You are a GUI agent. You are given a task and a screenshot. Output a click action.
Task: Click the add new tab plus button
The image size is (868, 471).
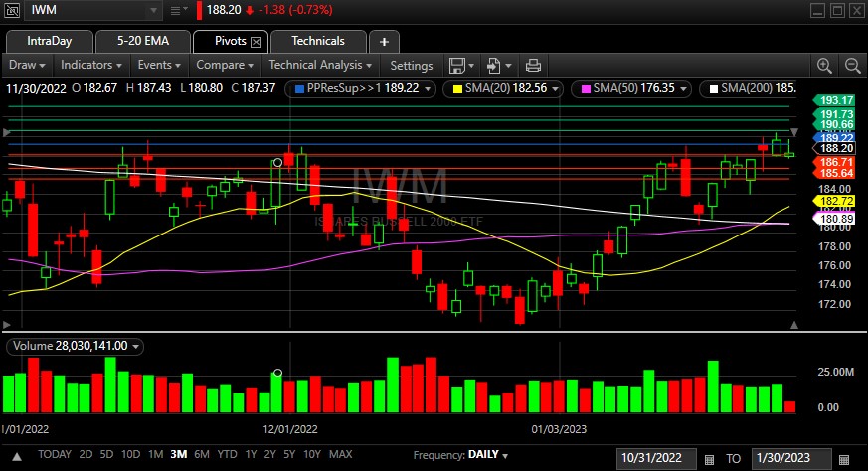pyautogui.click(x=384, y=42)
